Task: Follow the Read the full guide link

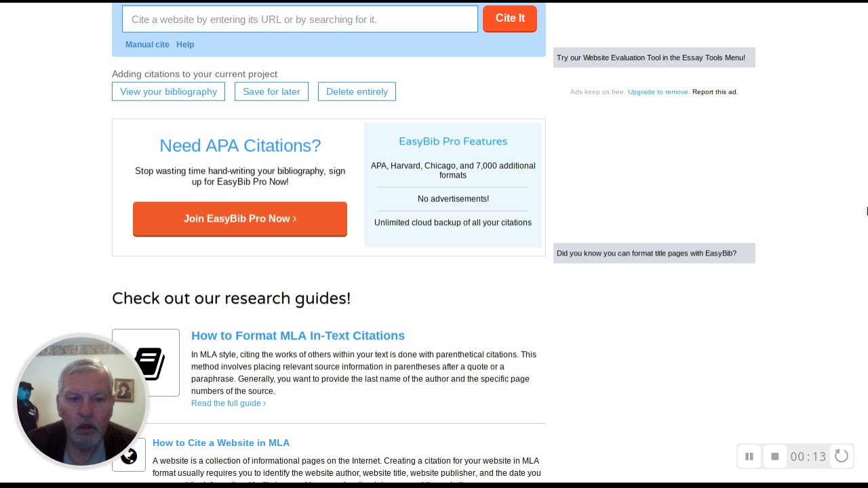Action: (x=229, y=403)
